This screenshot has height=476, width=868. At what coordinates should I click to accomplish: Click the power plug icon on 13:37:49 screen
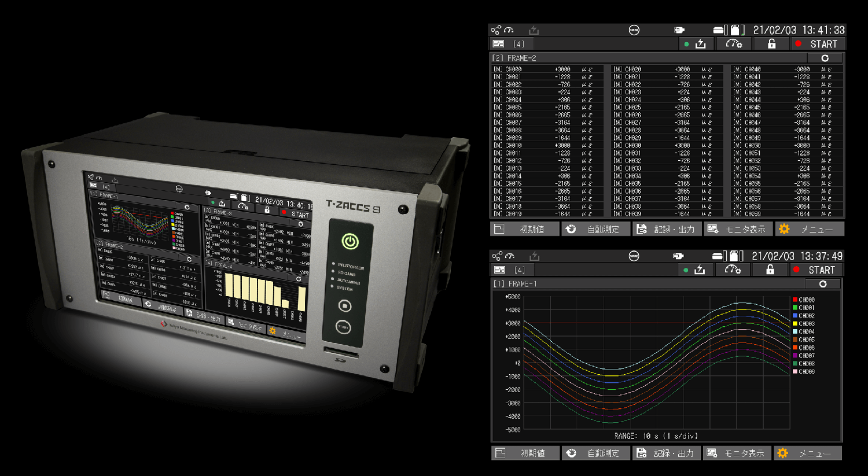click(678, 256)
